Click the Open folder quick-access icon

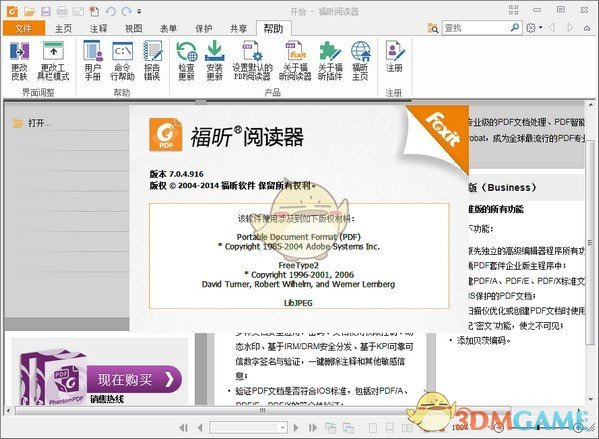click(29, 12)
